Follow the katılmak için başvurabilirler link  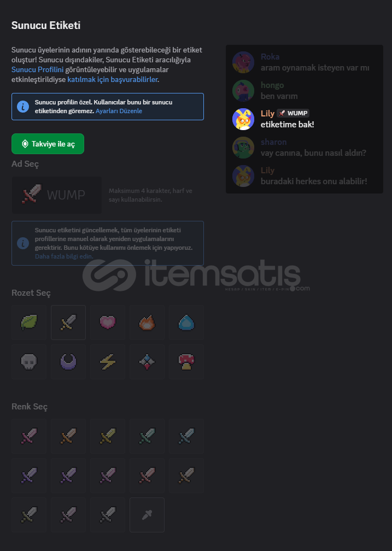pyautogui.click(x=113, y=79)
